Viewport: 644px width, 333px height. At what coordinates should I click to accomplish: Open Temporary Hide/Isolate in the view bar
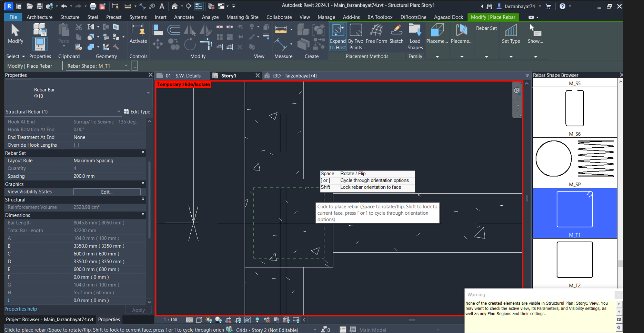[248, 320]
